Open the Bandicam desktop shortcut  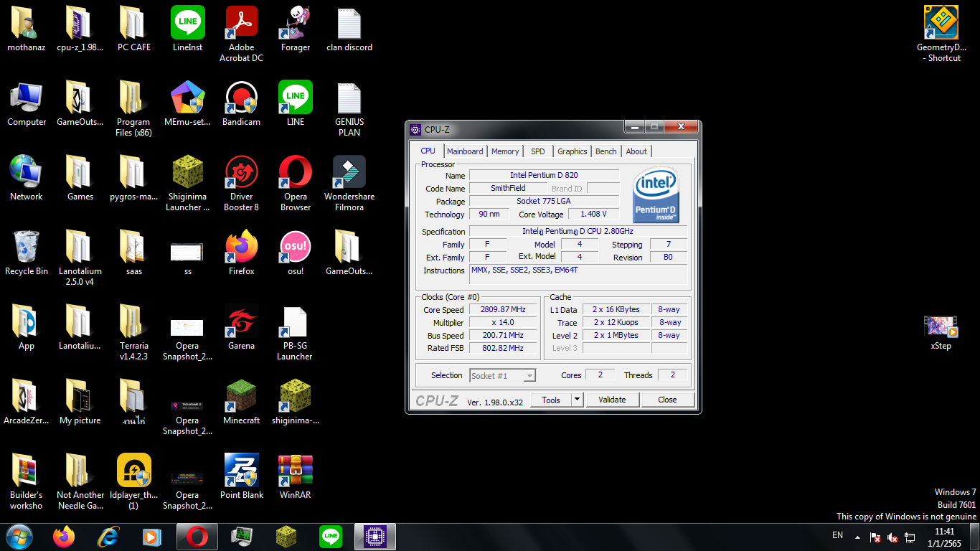click(241, 99)
